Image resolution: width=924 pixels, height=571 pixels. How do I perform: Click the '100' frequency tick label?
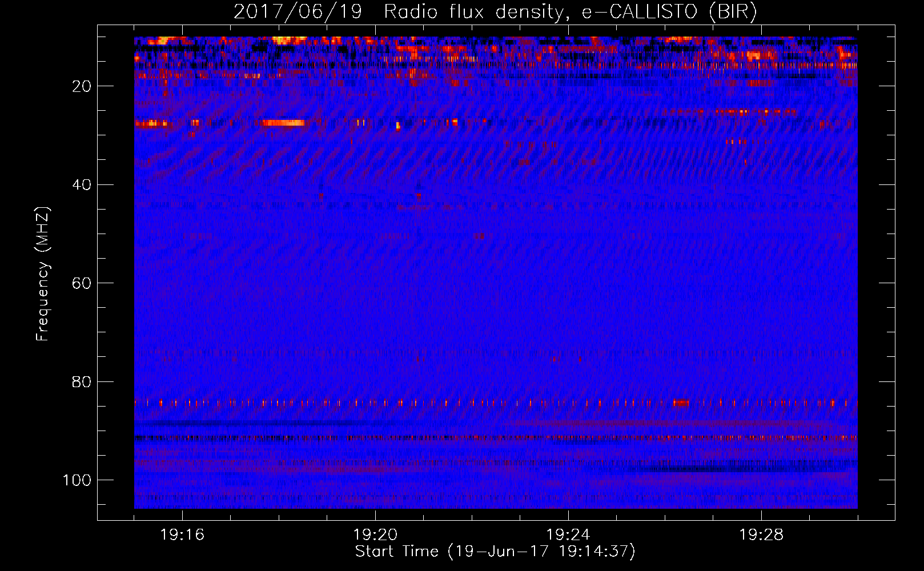pyautogui.click(x=77, y=480)
